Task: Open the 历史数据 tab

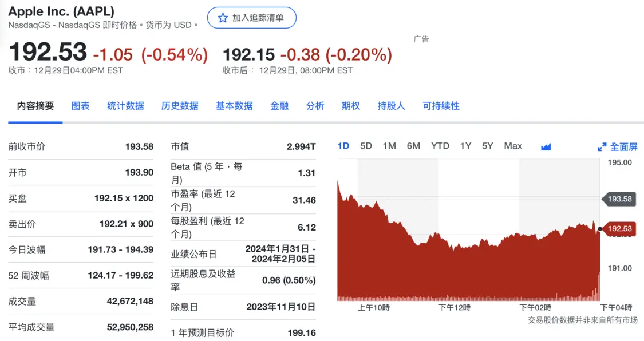Action: pyautogui.click(x=180, y=106)
